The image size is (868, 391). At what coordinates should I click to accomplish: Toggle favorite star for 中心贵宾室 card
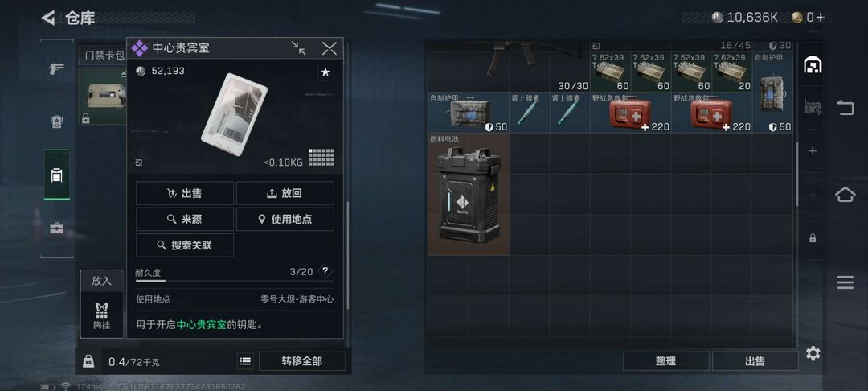point(325,72)
